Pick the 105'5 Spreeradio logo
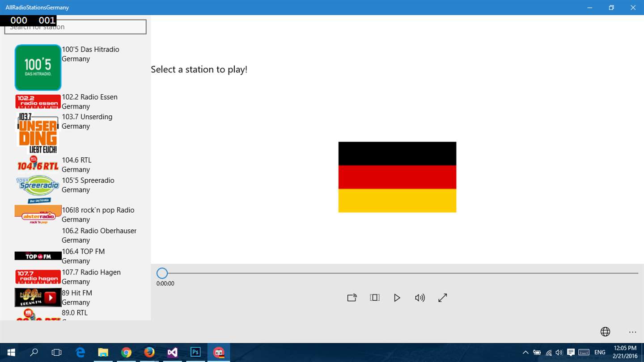Viewport: 644px width, 362px height. click(38, 190)
